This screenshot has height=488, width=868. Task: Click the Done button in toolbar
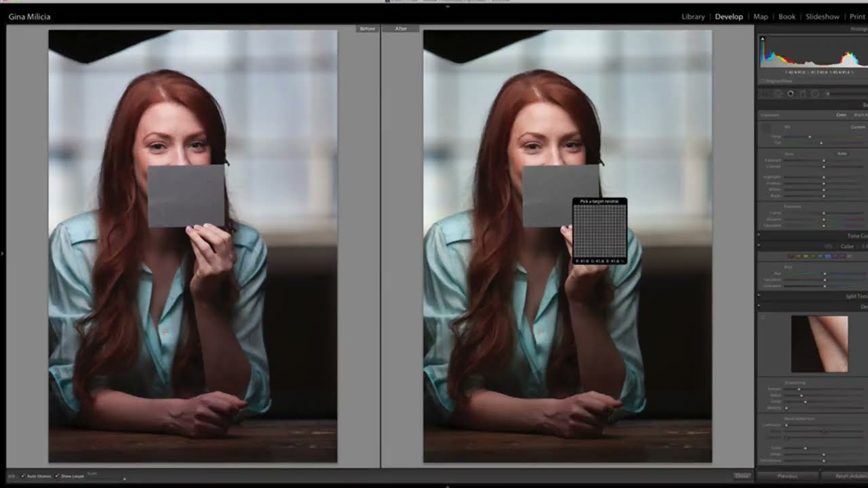743,476
